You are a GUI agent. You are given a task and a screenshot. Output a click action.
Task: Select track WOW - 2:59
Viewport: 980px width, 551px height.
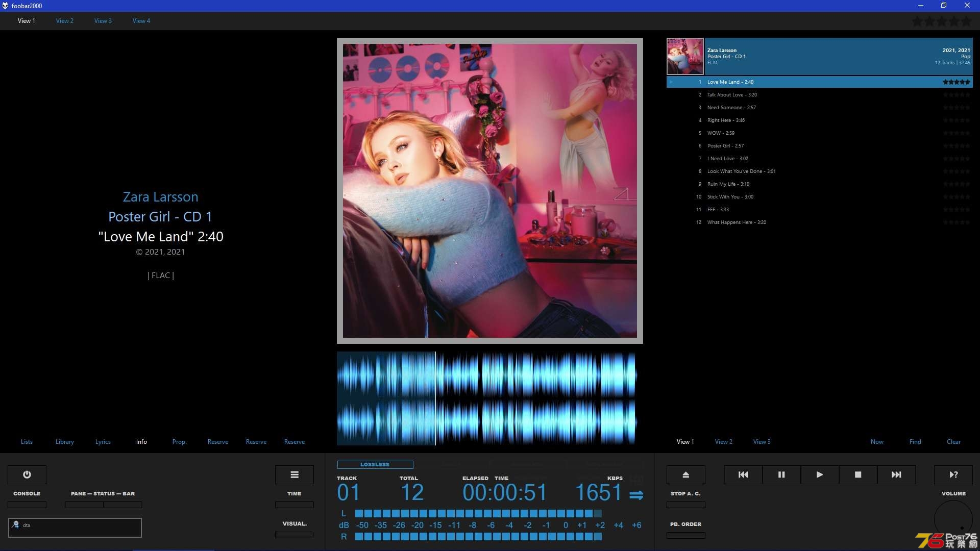click(820, 133)
